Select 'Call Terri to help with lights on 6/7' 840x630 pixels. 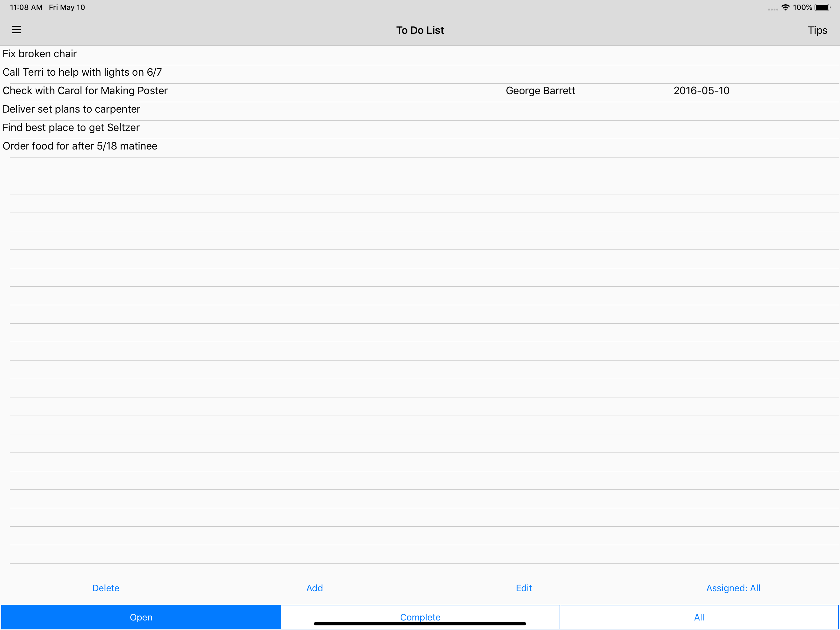click(420, 74)
